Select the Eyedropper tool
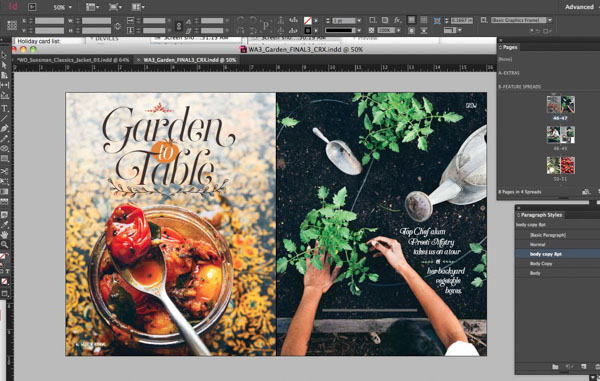 click(4, 225)
